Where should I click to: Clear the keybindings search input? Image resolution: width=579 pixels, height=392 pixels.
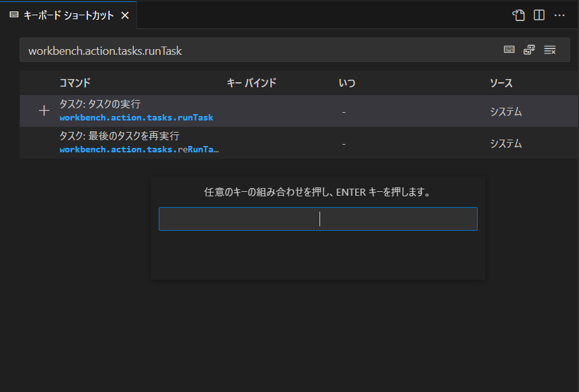click(550, 50)
